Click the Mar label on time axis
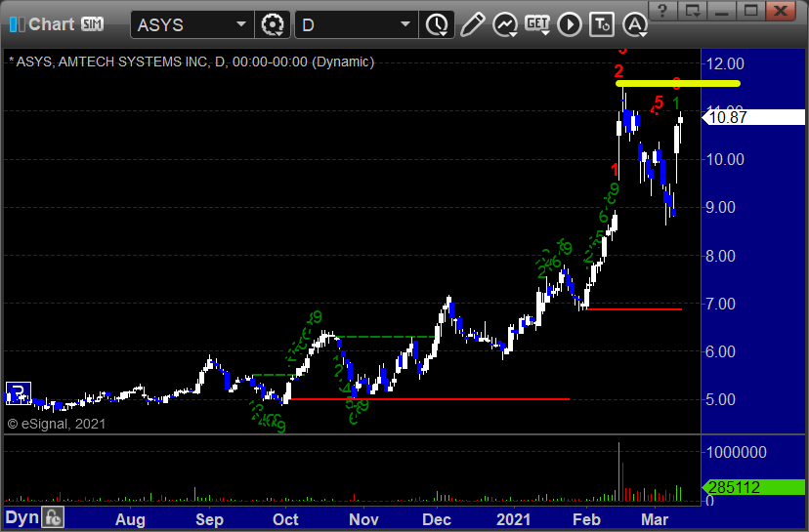Viewport: 809px width, 532px height. (655, 519)
